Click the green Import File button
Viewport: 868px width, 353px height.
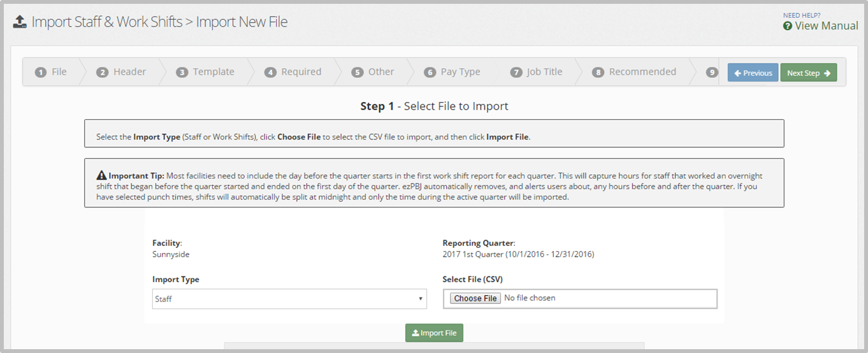tap(434, 333)
